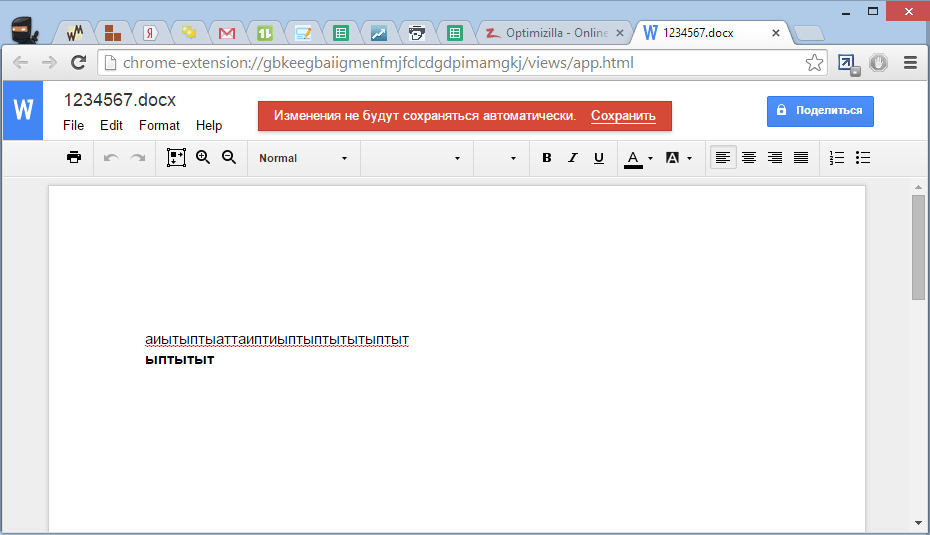Screen dimensions: 930x535
Task: Zoom out with the magnifier minus icon
Action: pyautogui.click(x=229, y=158)
